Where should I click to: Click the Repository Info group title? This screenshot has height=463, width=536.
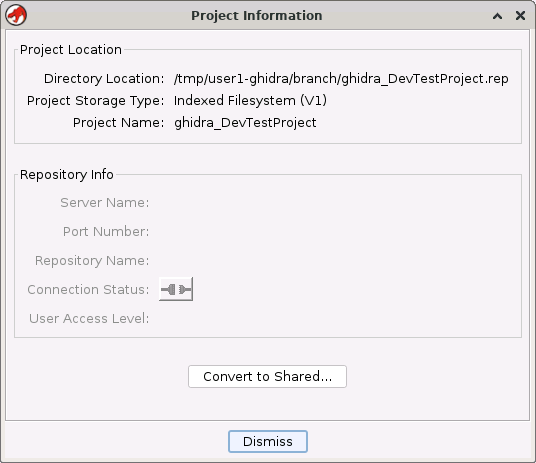[x=67, y=174]
